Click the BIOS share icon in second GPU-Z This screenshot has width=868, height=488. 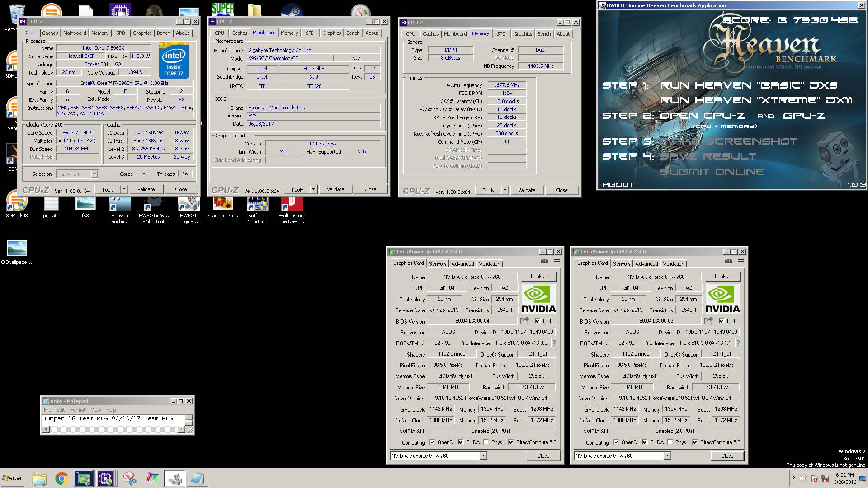coord(708,321)
